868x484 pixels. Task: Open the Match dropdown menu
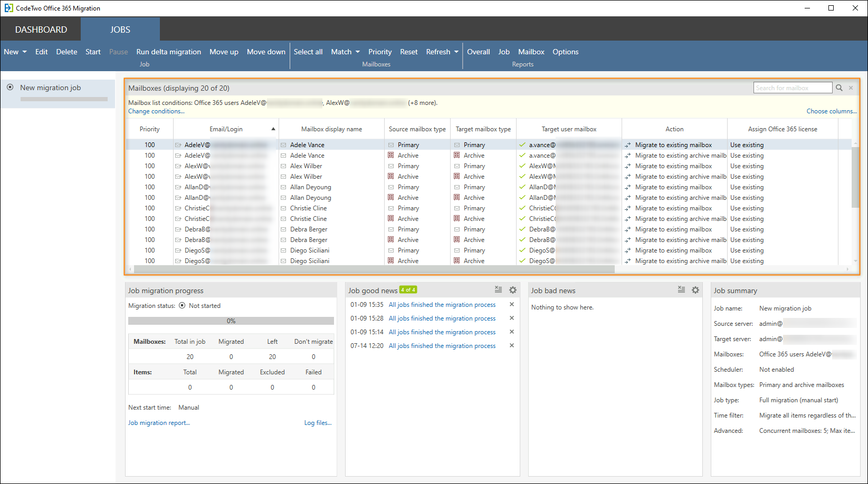(345, 52)
